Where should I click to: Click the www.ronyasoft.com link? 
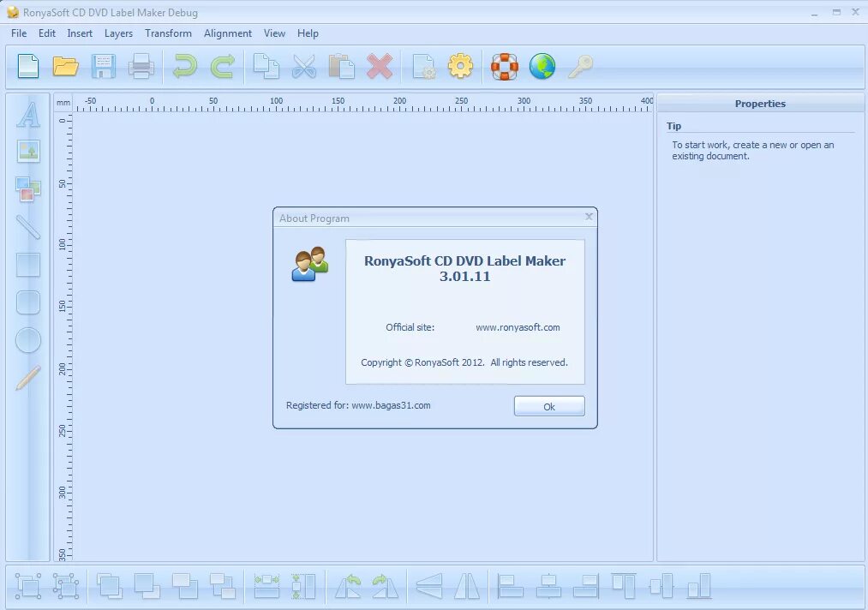point(518,327)
